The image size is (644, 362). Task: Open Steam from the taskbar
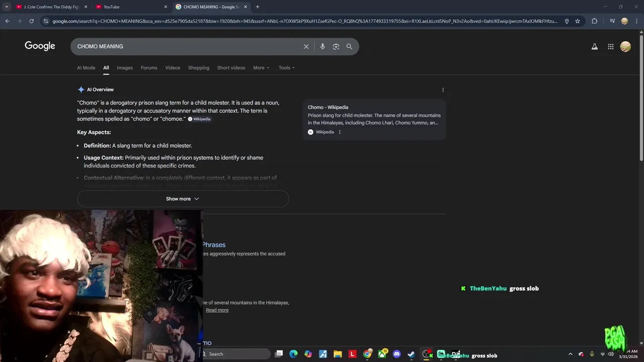coord(411,354)
